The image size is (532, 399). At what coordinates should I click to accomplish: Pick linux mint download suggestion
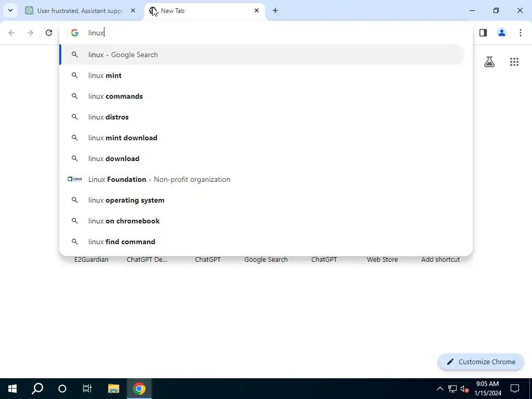tap(262, 138)
